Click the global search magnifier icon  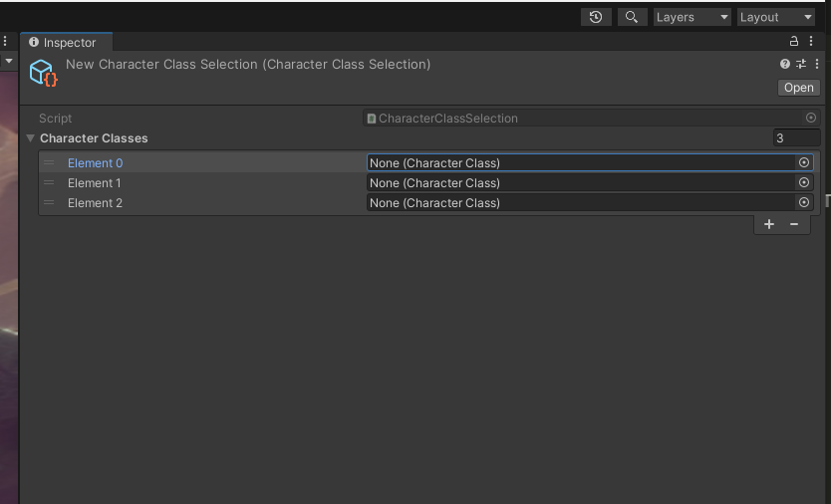(x=632, y=17)
